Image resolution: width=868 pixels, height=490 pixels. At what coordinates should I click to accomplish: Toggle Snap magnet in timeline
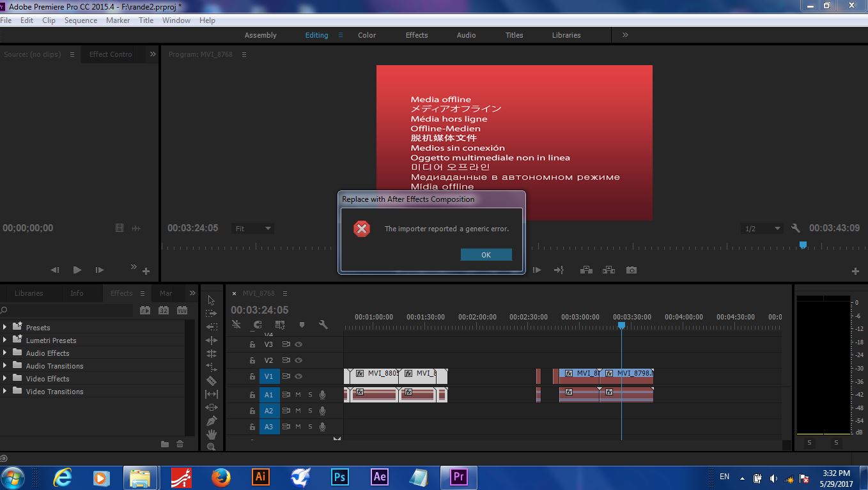258,325
